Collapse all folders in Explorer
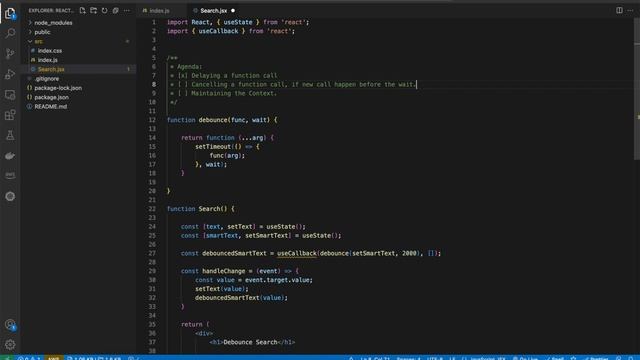 click(116, 10)
